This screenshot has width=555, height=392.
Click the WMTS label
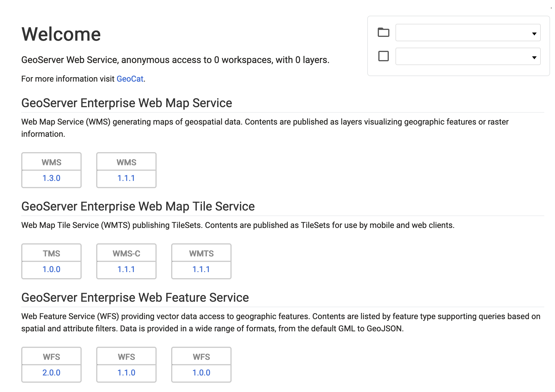coord(201,253)
